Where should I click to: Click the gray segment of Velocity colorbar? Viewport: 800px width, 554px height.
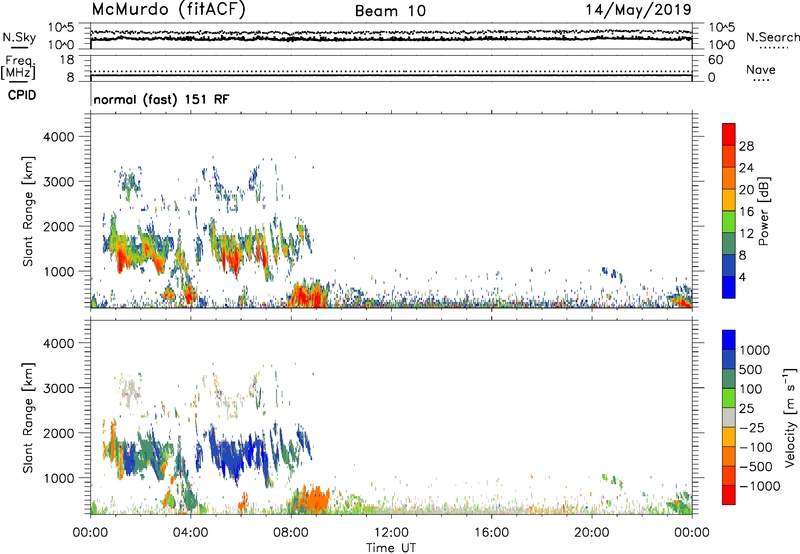(729, 418)
